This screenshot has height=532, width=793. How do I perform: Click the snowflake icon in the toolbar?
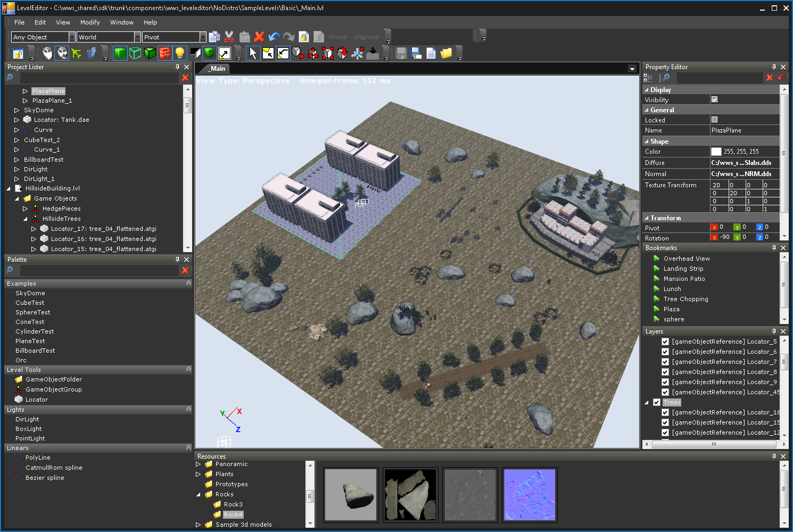coord(357,53)
